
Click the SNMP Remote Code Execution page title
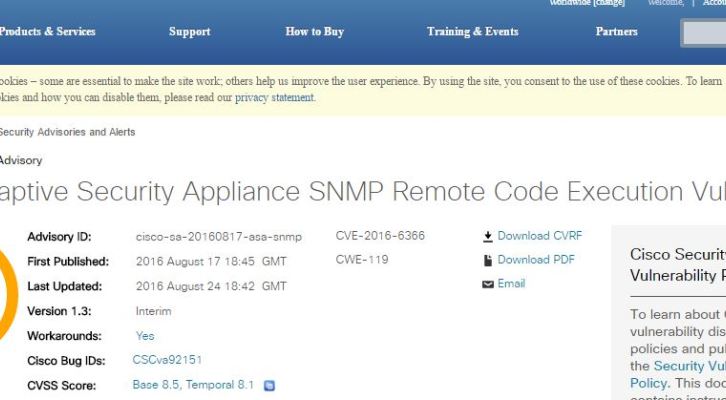click(363, 191)
